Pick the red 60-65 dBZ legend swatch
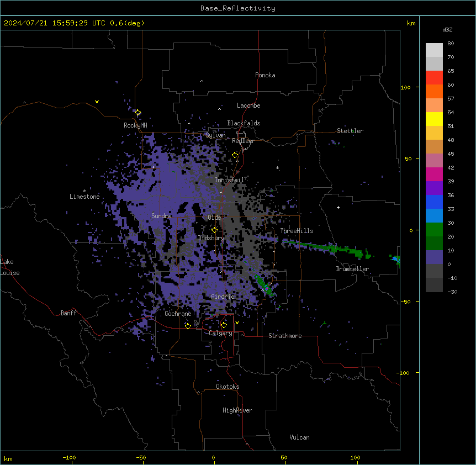The image size is (476, 465). point(434,78)
